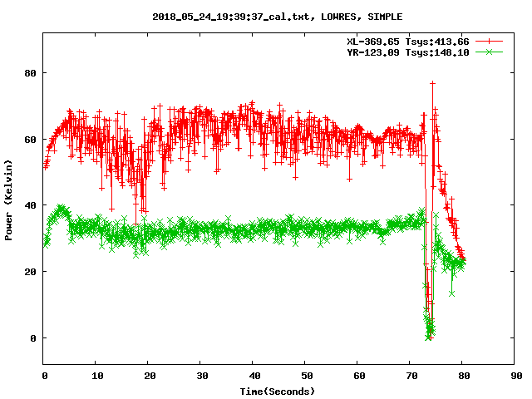Image resolution: width=532 pixels, height=399 pixels.
Task: Click the 40 tick label on the power axis
Action: click(x=30, y=205)
